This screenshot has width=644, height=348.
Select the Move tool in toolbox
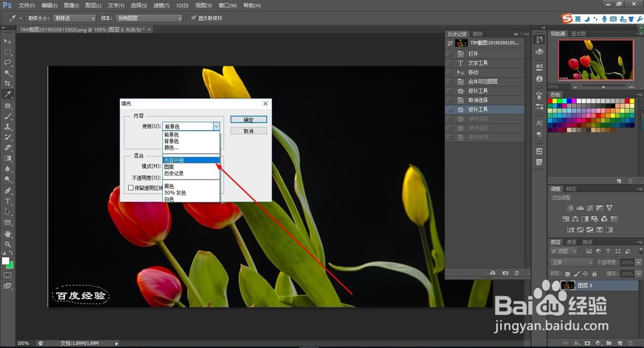[x=7, y=41]
